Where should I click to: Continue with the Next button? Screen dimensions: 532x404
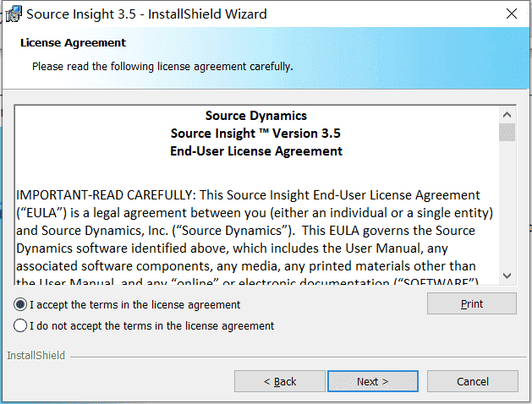pos(373,381)
